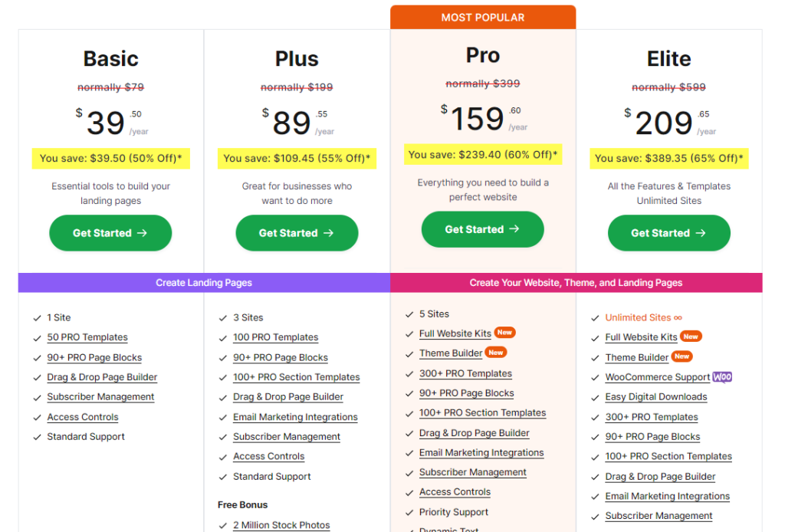Click the orange Most Popular label
Image resolution: width=785 pixels, height=532 pixels.
(x=482, y=18)
